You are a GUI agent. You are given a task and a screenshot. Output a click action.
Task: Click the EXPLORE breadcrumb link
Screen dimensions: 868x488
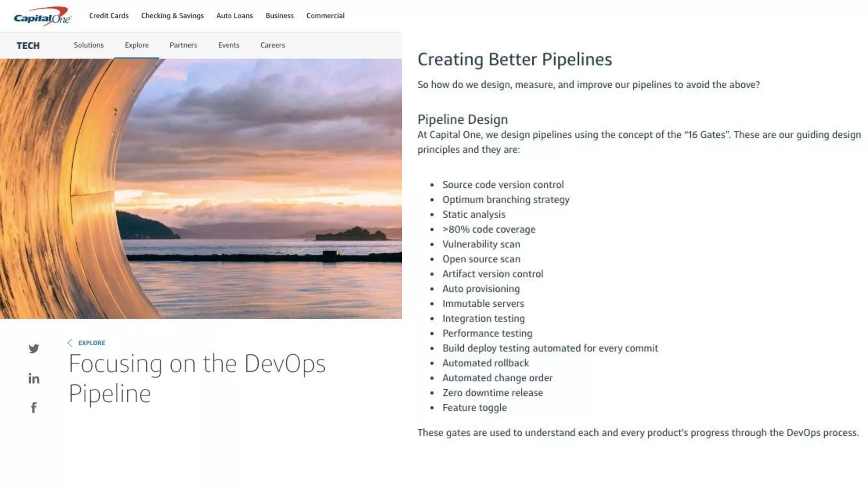92,343
